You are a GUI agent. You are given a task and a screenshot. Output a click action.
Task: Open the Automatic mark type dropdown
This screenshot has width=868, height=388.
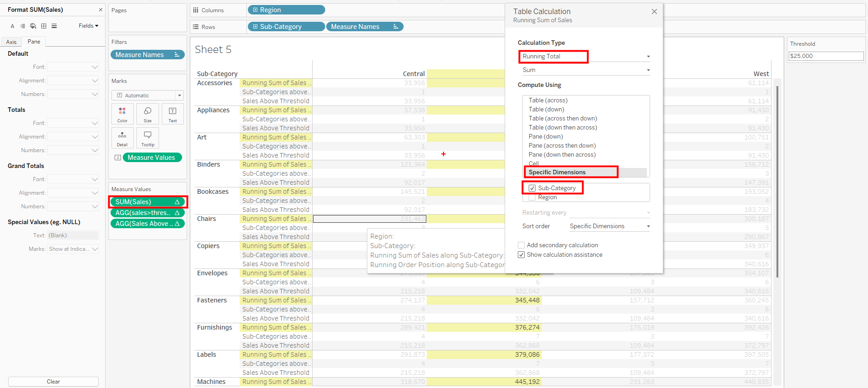(147, 96)
